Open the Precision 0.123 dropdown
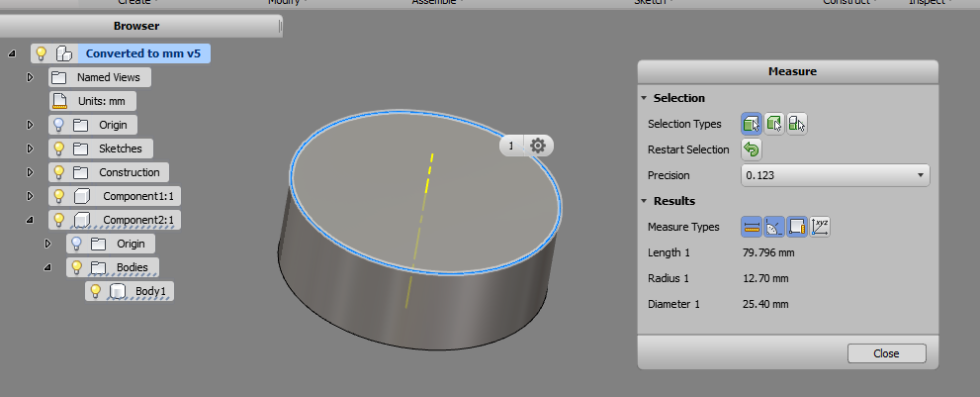 click(835, 175)
